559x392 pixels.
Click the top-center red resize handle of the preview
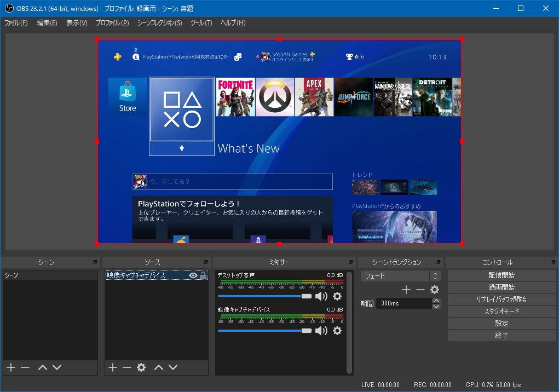pos(279,39)
